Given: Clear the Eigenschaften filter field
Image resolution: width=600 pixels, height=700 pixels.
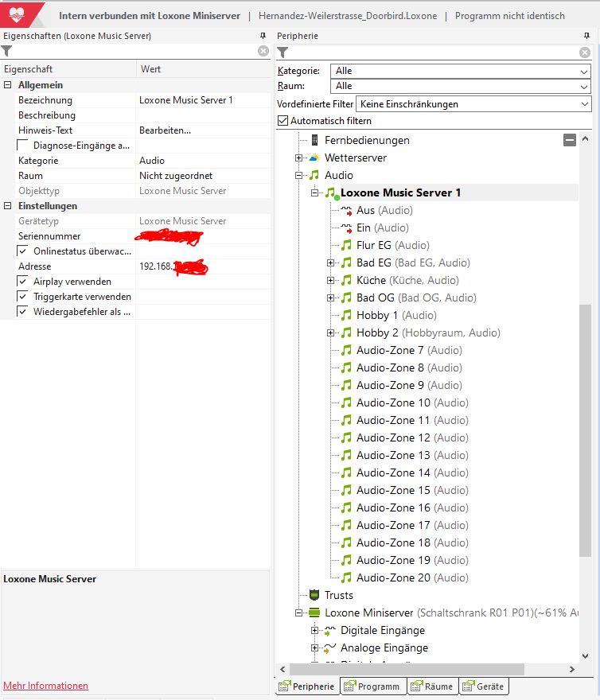Looking at the screenshot, I should pos(263,51).
